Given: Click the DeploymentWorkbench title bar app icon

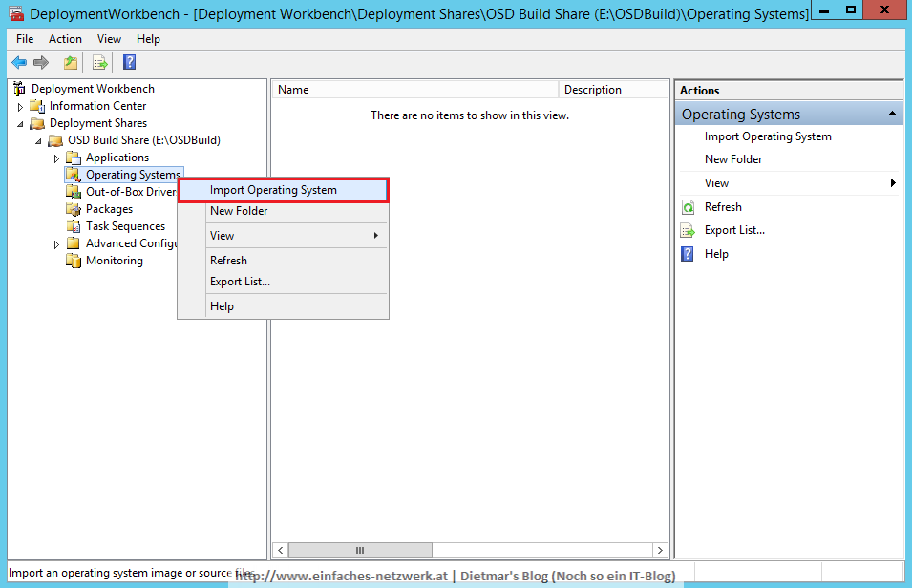Looking at the screenshot, I should 16,13.
